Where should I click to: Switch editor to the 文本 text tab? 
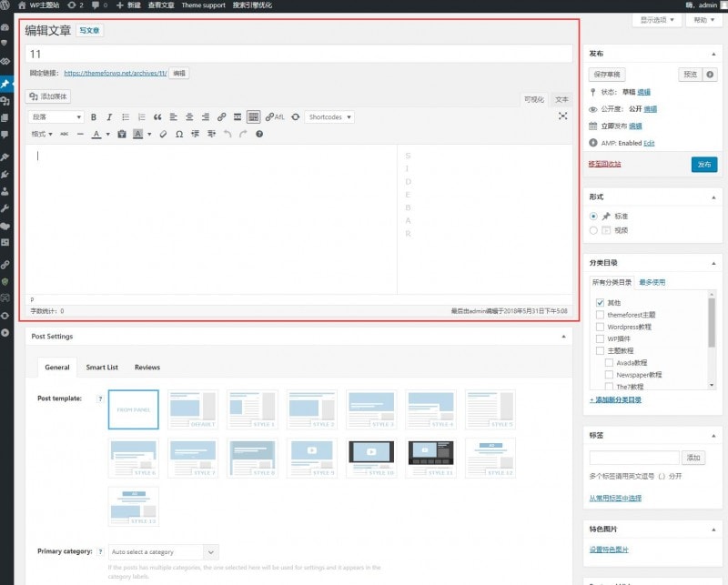point(561,99)
